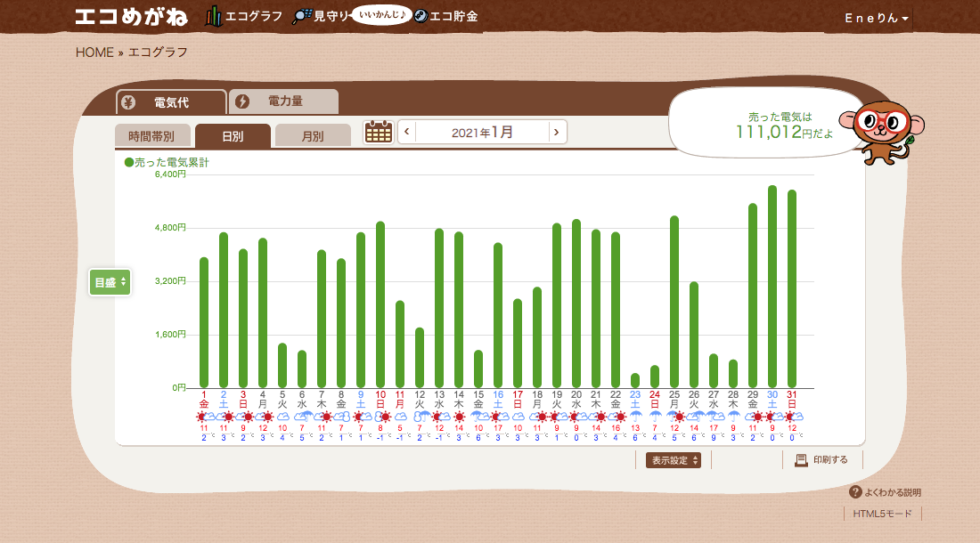This screenshot has width=980, height=543.
Task: Click the lightning icon on 電力量 tab
Action: pos(242,101)
